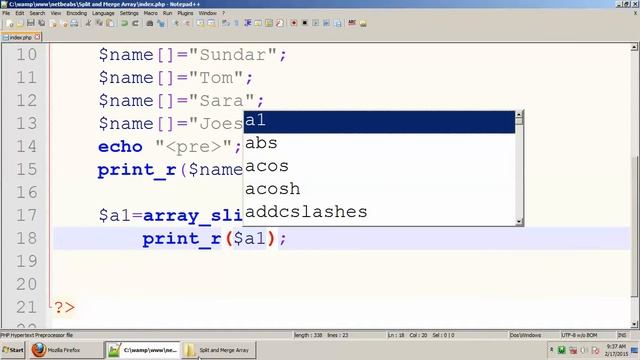
Task: Click the autocomplete list scroll-down arrow
Action: (519, 222)
